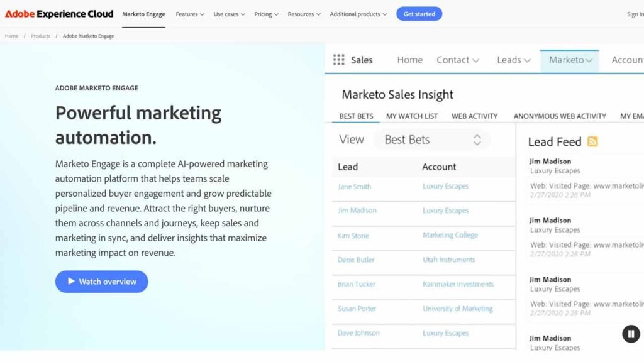The image size is (644, 362).
Task: Click the Watch overview button
Action: click(101, 282)
